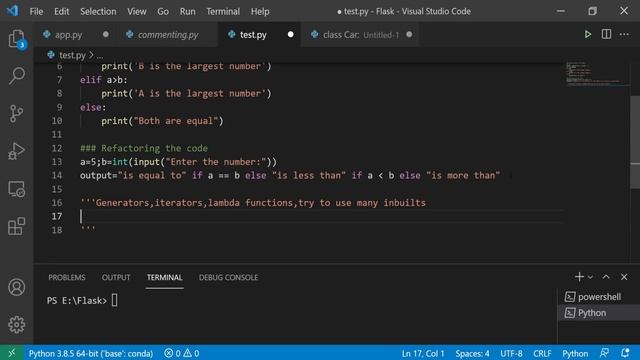Click the Generators,iterators,lambda functions line
This screenshot has width=640, height=360.
(253, 203)
